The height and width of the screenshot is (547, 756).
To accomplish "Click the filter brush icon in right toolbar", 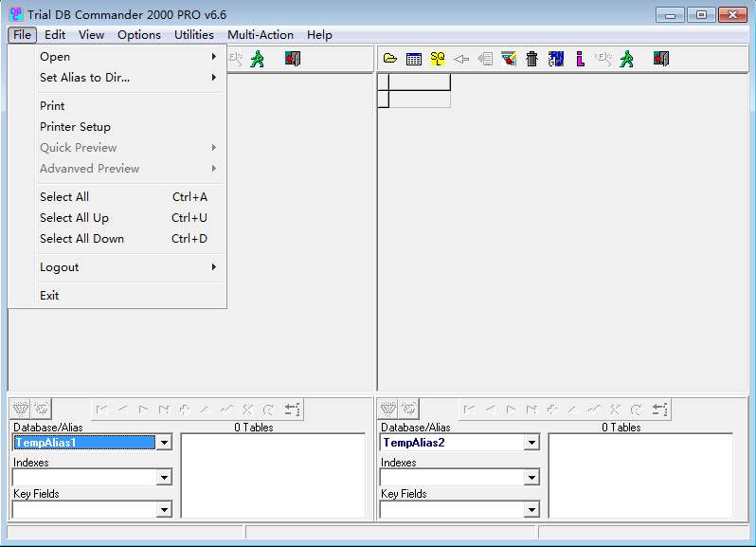I will pos(509,59).
